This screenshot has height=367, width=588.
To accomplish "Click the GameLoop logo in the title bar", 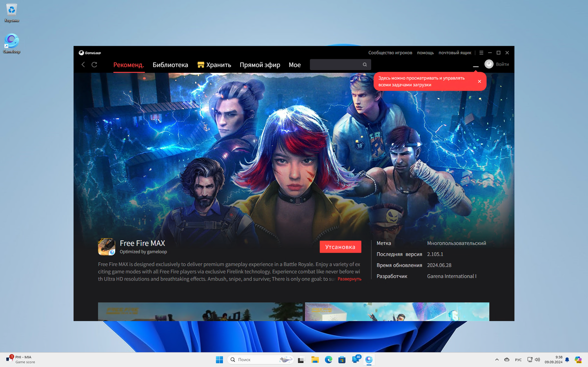I will pos(90,53).
